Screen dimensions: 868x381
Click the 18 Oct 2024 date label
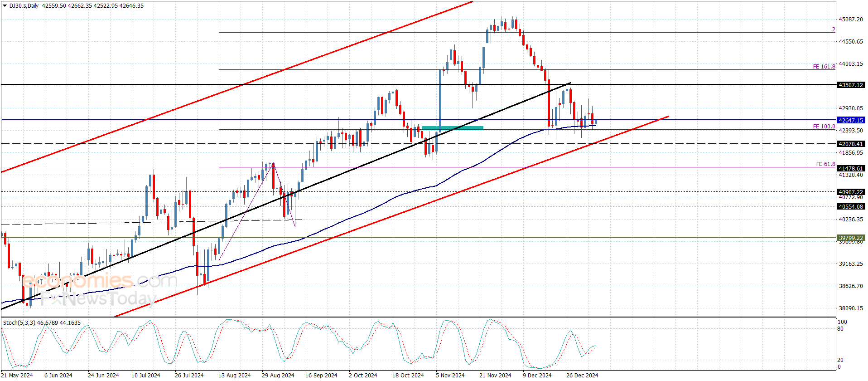coord(408,376)
